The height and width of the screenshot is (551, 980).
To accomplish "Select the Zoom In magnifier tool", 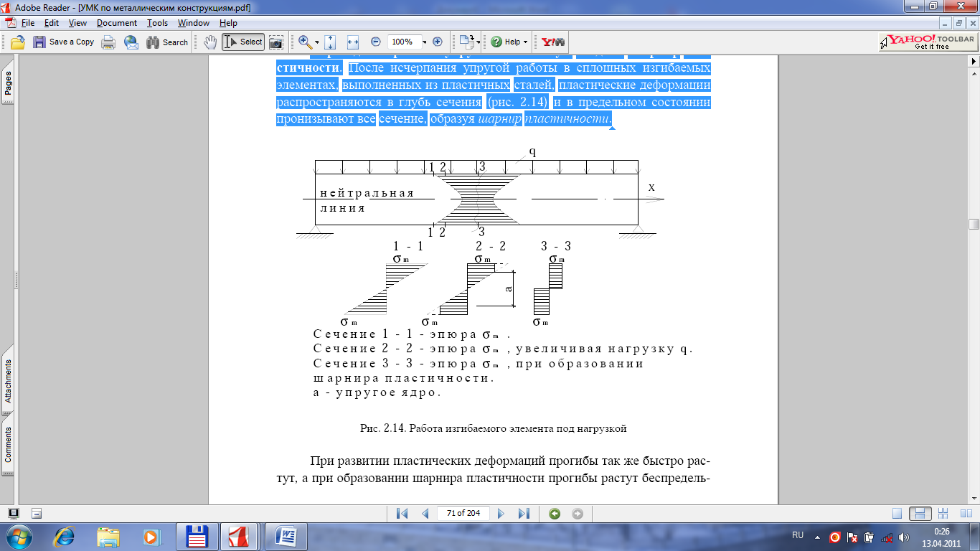I will (x=305, y=42).
